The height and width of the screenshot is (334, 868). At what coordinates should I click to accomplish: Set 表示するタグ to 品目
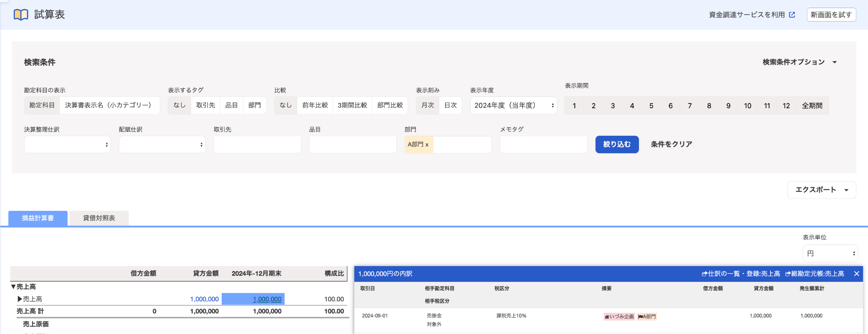231,105
